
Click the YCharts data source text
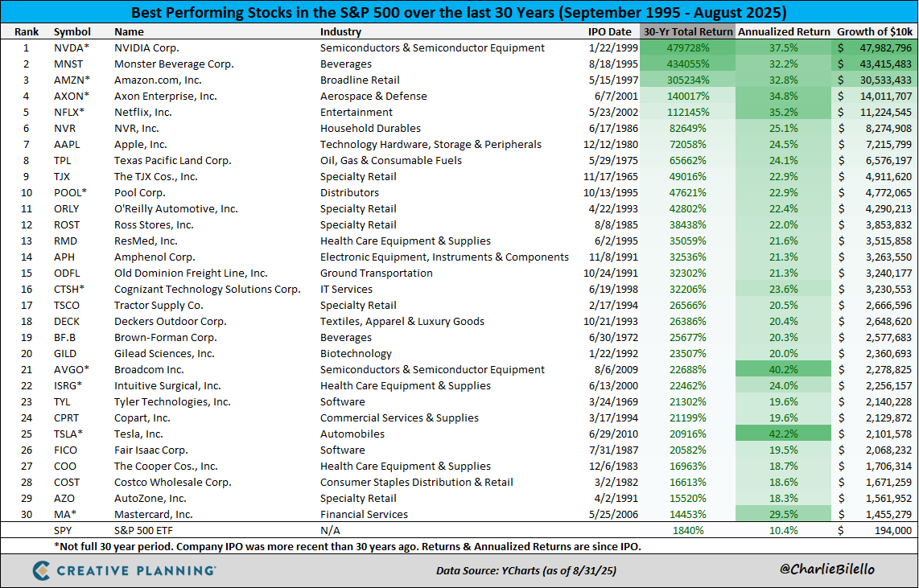coord(514,570)
